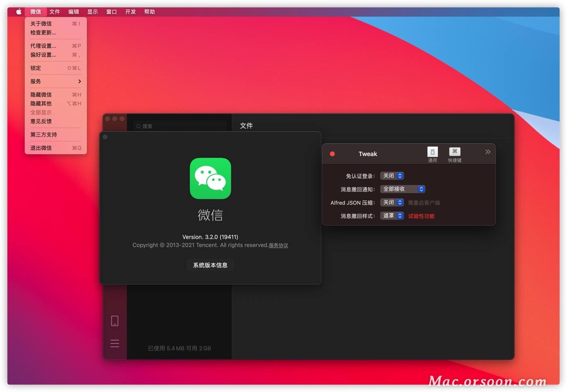The width and height of the screenshot is (567, 392).
Task: Click the 试验性功能 red label
Action: point(421,216)
